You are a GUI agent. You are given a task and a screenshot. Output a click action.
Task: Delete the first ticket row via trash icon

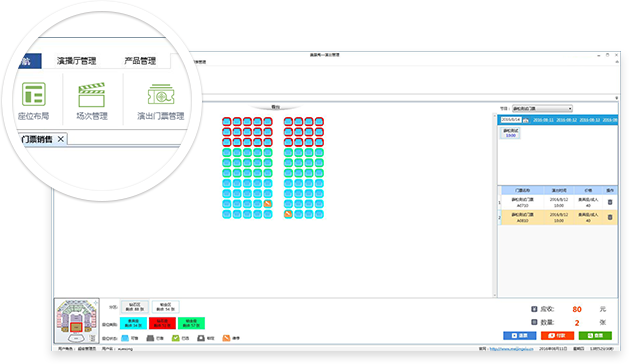pyautogui.click(x=610, y=202)
